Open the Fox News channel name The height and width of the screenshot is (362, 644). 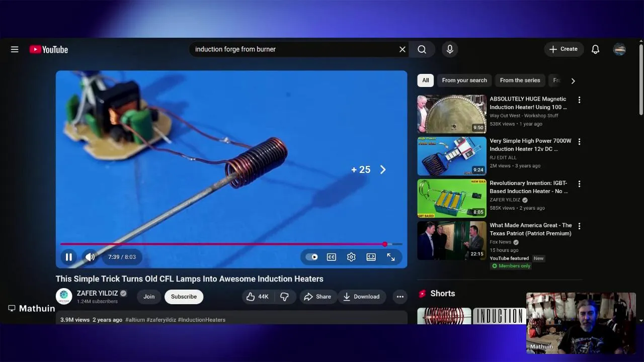500,242
